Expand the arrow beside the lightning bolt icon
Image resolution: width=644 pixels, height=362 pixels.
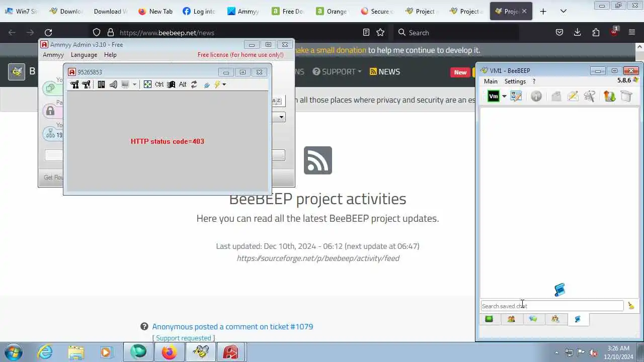coord(224,84)
